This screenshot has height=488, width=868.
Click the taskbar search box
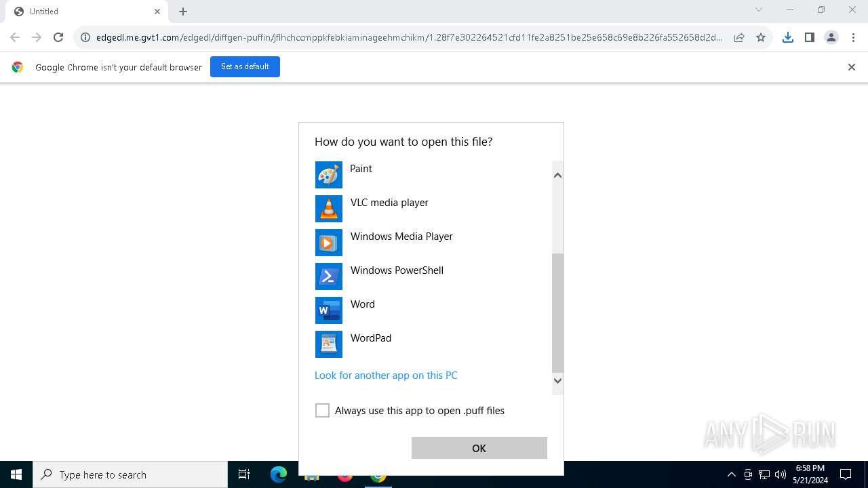click(130, 474)
